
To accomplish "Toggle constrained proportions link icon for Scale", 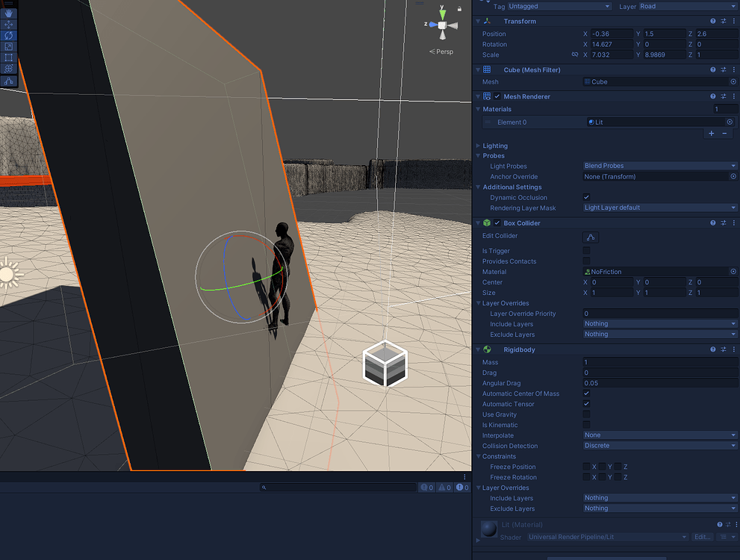I will coord(574,55).
